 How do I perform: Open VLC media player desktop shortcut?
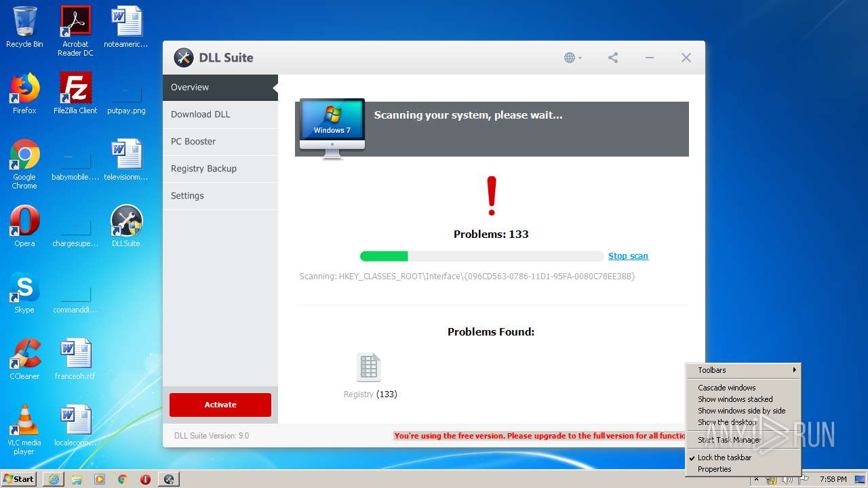pos(24,430)
